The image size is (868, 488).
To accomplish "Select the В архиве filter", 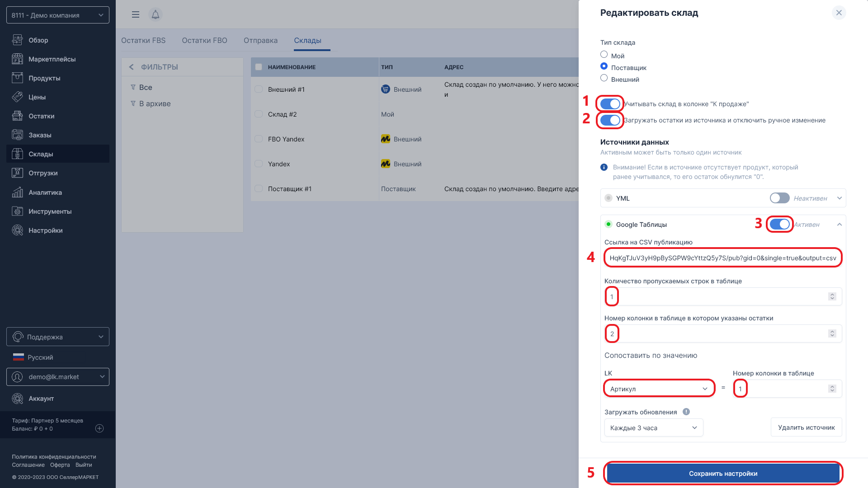I will pos(155,103).
